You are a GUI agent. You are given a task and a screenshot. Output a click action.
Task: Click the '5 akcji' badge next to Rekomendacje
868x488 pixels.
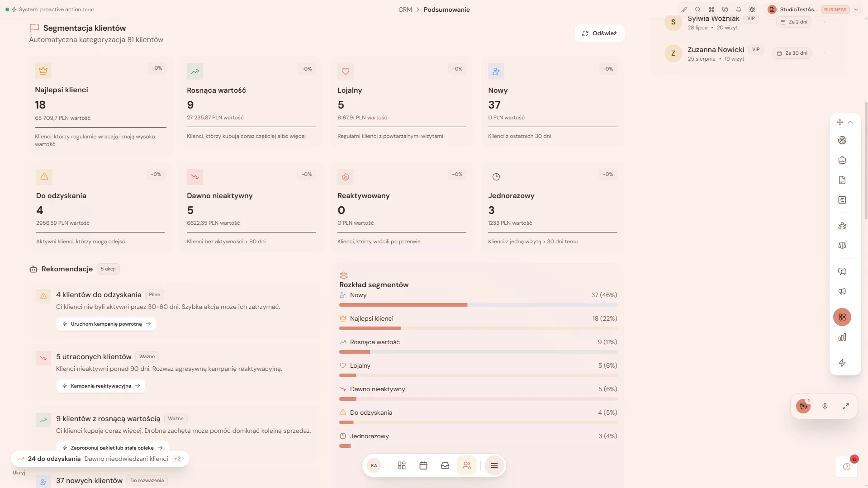pyautogui.click(x=108, y=269)
